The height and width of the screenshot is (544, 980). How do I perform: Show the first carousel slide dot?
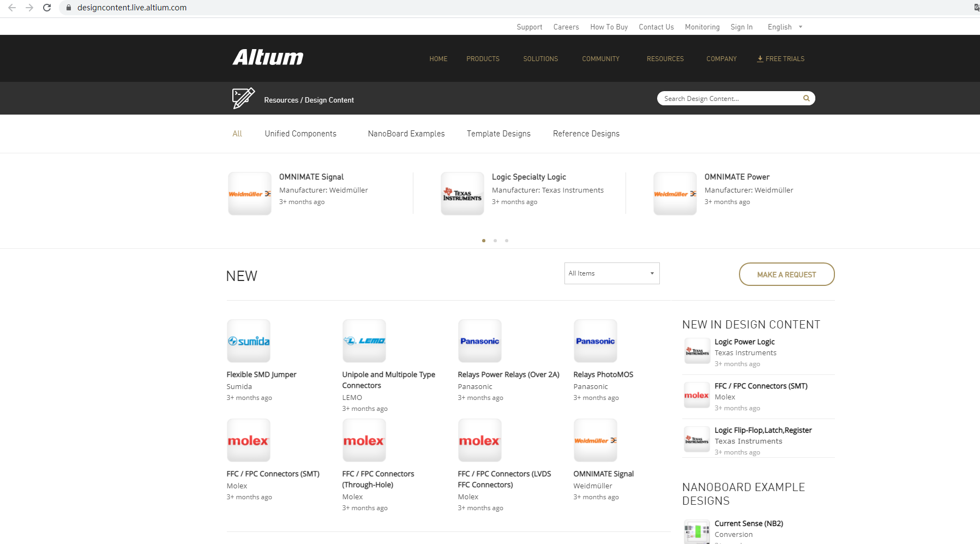tap(484, 241)
